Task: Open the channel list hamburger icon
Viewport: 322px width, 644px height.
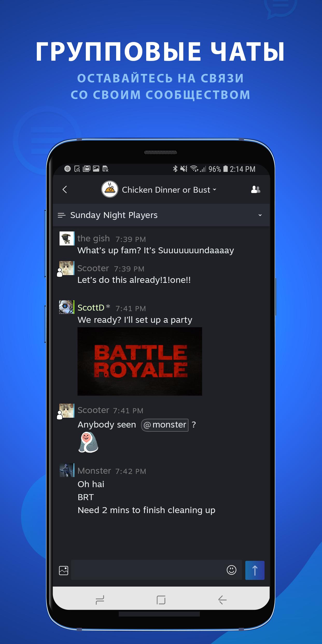Action: point(61,215)
